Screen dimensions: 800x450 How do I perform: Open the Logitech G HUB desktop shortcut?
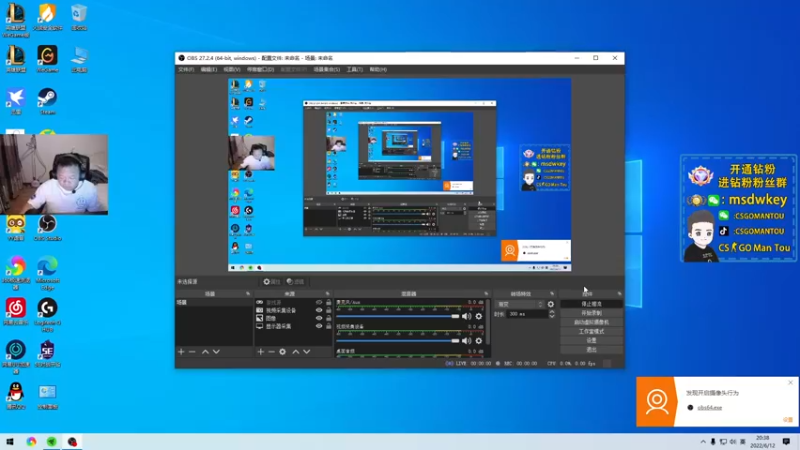tap(47, 315)
